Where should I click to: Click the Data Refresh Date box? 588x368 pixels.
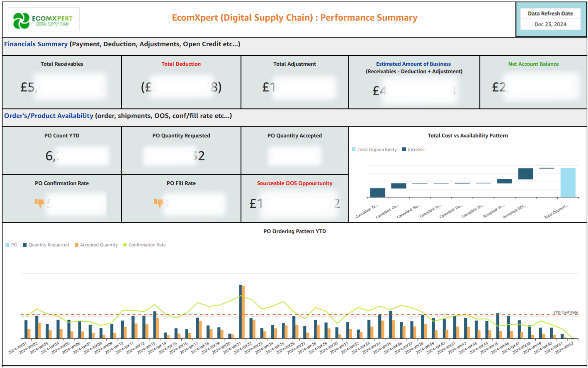550,19
